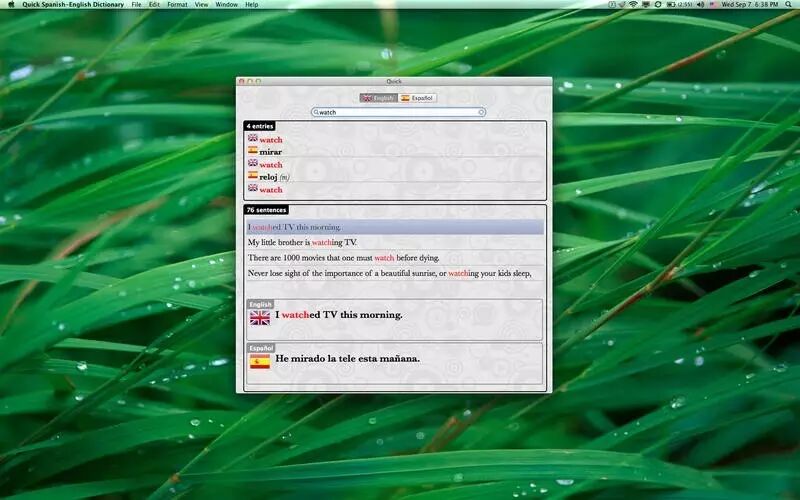This screenshot has height=500, width=800.
Task: Switch to the Español language tab
Action: 417,98
